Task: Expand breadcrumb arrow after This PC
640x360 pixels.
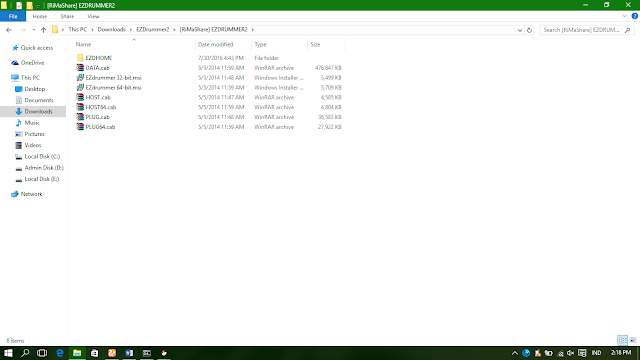Action: point(92,29)
